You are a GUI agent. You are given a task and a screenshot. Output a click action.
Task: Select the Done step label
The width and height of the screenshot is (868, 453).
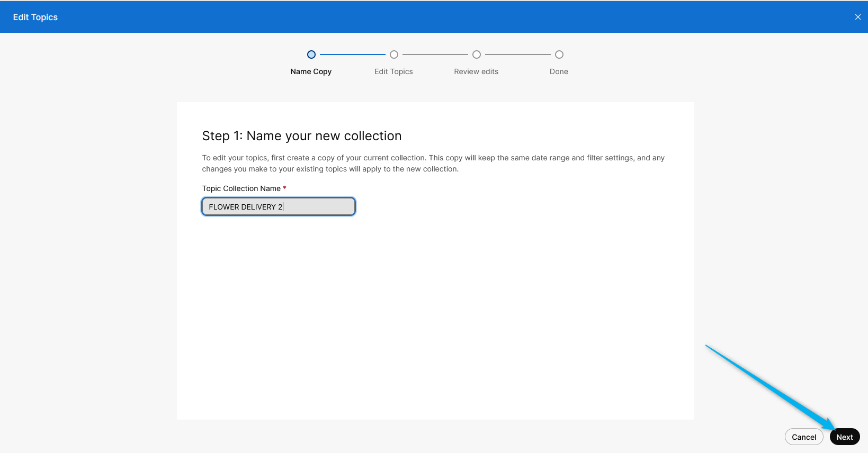(x=559, y=71)
